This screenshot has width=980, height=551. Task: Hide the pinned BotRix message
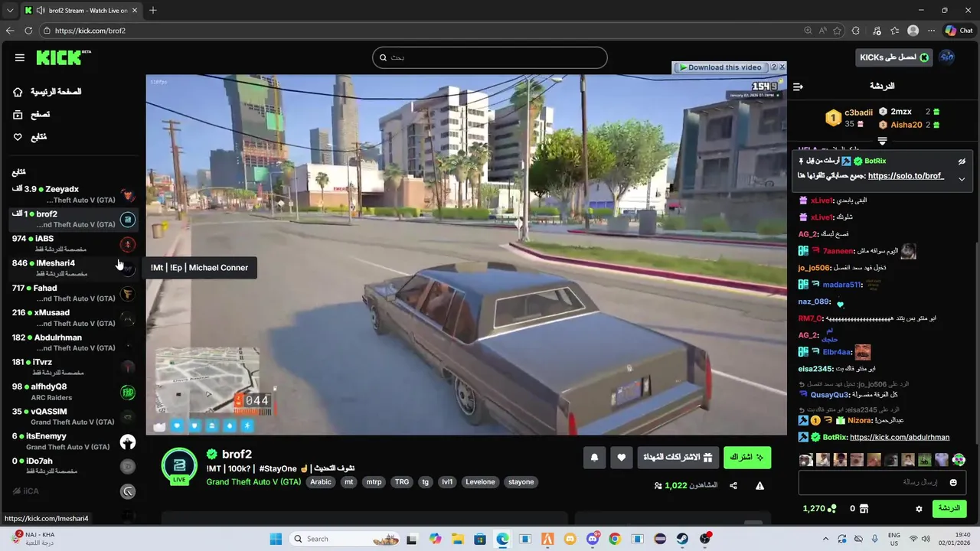(x=962, y=161)
